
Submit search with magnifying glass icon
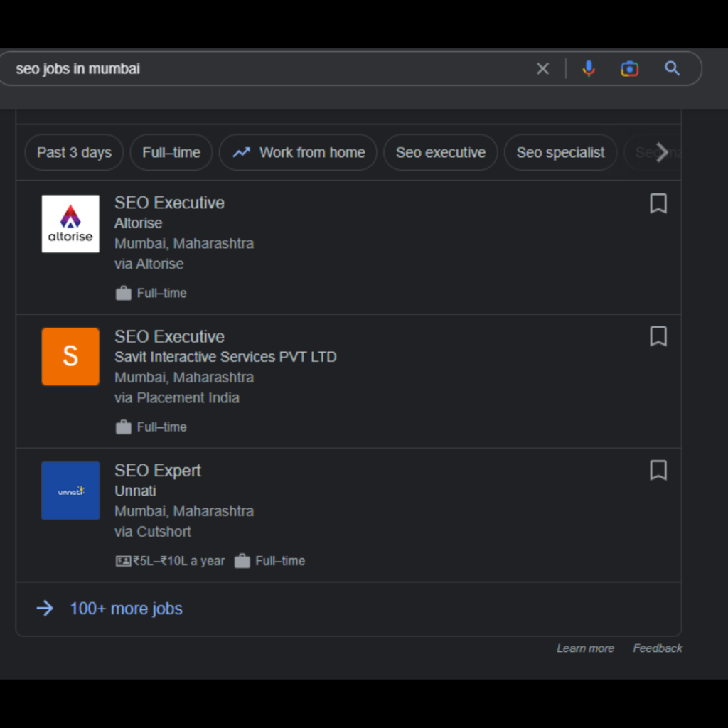(x=672, y=69)
